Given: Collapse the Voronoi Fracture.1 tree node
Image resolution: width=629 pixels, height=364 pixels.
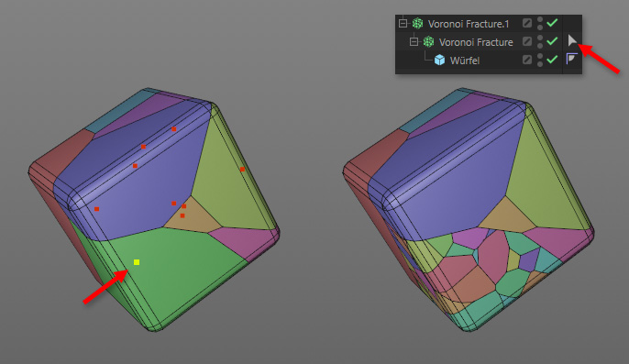Looking at the screenshot, I should pyautogui.click(x=403, y=23).
